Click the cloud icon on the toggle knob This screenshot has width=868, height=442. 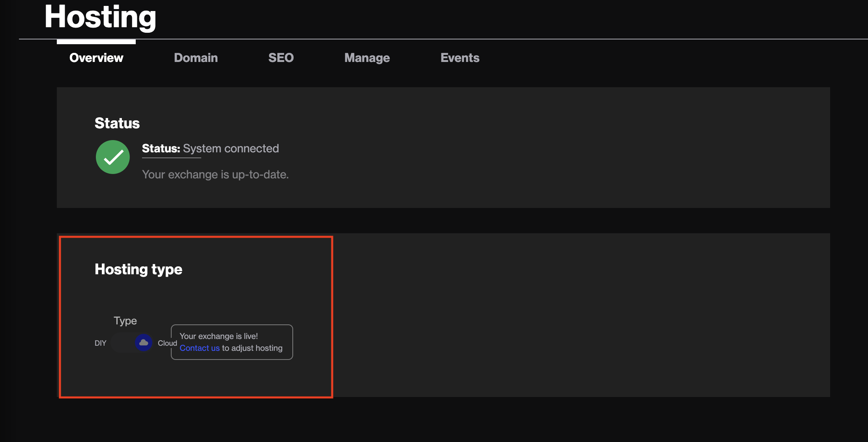click(x=144, y=343)
